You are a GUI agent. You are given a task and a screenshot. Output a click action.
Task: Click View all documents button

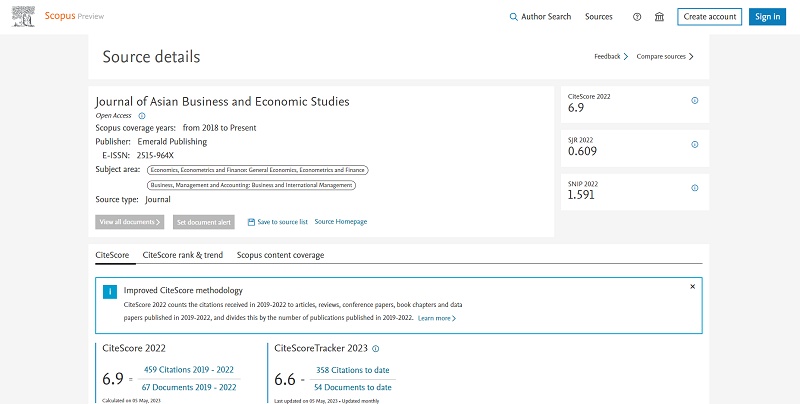tap(130, 222)
